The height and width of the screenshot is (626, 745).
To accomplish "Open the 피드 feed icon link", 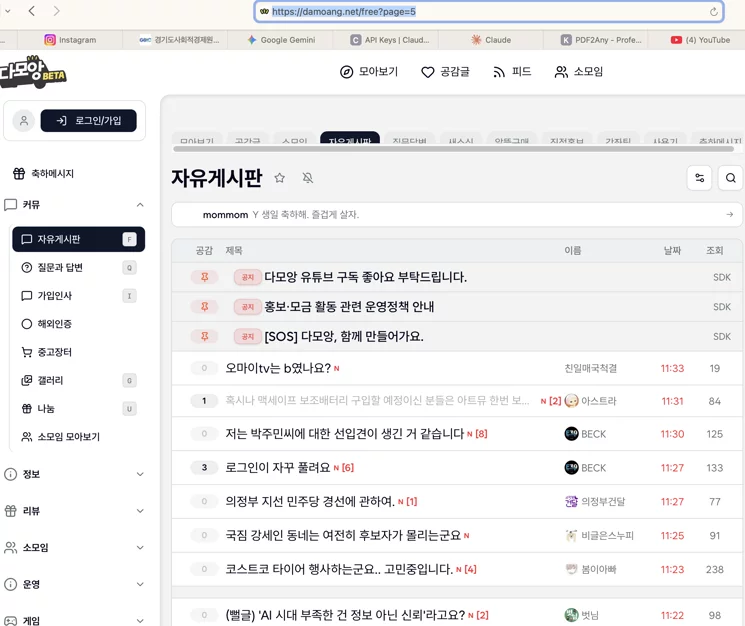I will [512, 72].
